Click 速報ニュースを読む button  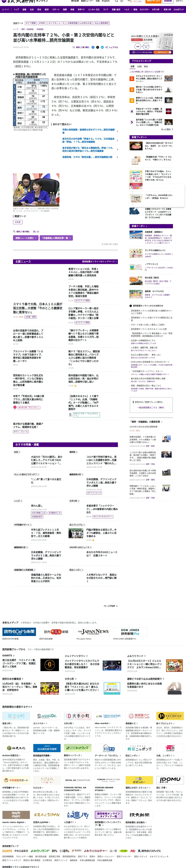[x=25, y=238]
